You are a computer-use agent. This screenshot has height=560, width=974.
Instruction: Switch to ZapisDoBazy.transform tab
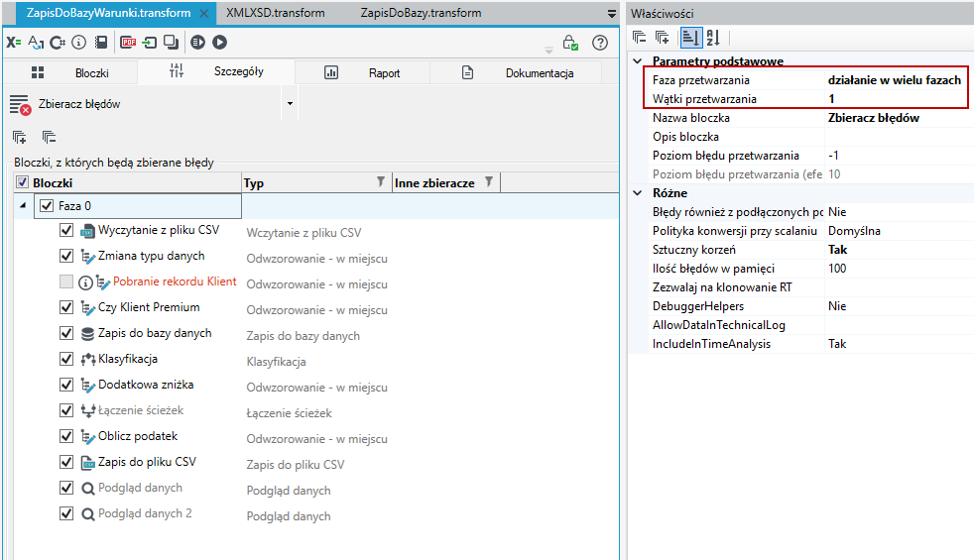tap(422, 13)
